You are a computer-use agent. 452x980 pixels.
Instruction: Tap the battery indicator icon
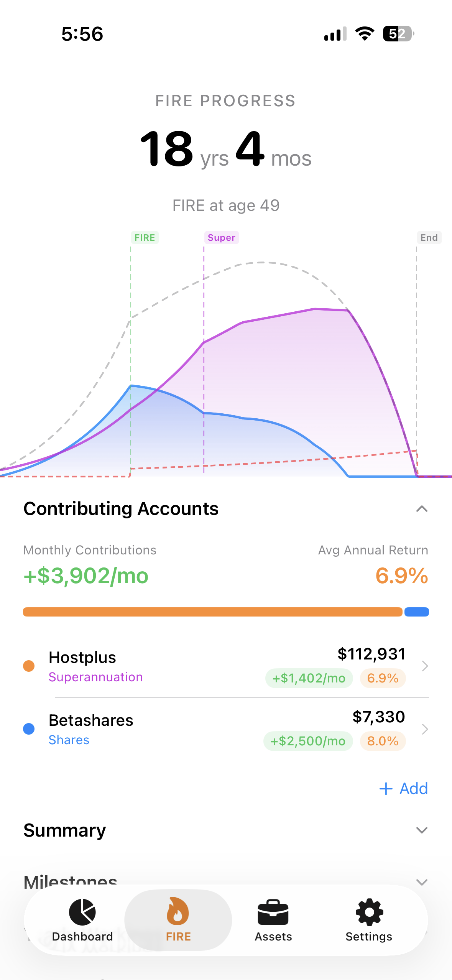398,34
